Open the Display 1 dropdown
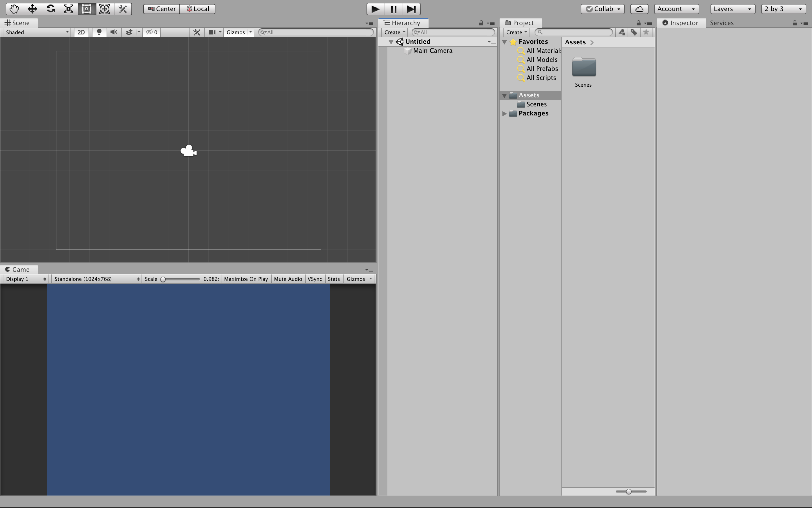 pos(25,279)
